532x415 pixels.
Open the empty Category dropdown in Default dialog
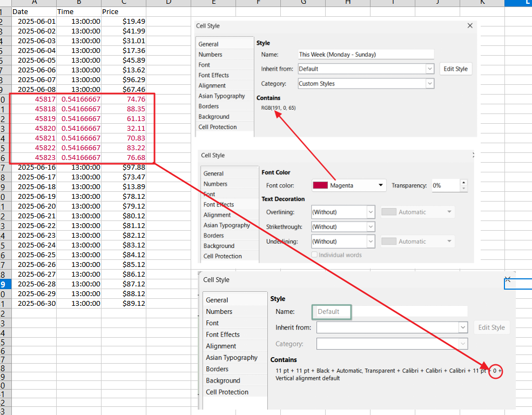click(463, 344)
